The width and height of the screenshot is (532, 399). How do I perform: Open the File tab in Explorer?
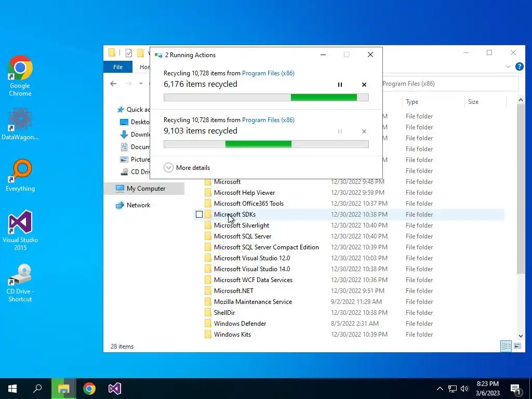pos(118,67)
